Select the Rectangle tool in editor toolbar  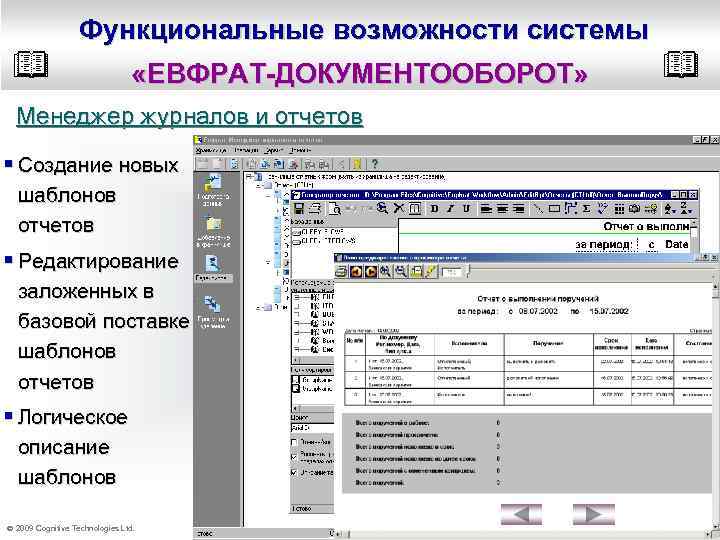pyautogui.click(x=554, y=209)
